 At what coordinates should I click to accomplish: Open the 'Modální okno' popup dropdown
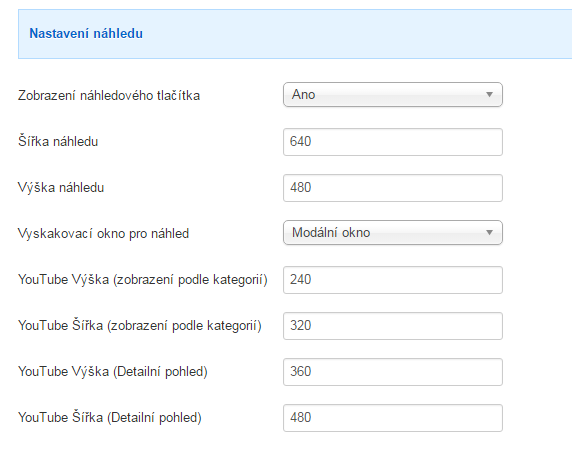(393, 233)
